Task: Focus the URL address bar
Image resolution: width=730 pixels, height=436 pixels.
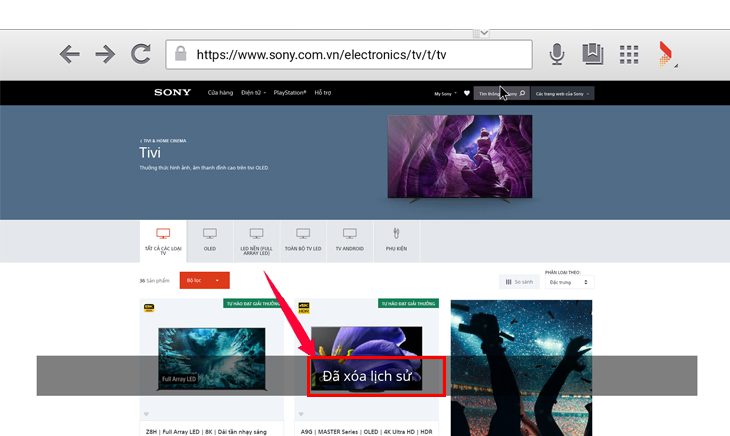Action: [349, 54]
